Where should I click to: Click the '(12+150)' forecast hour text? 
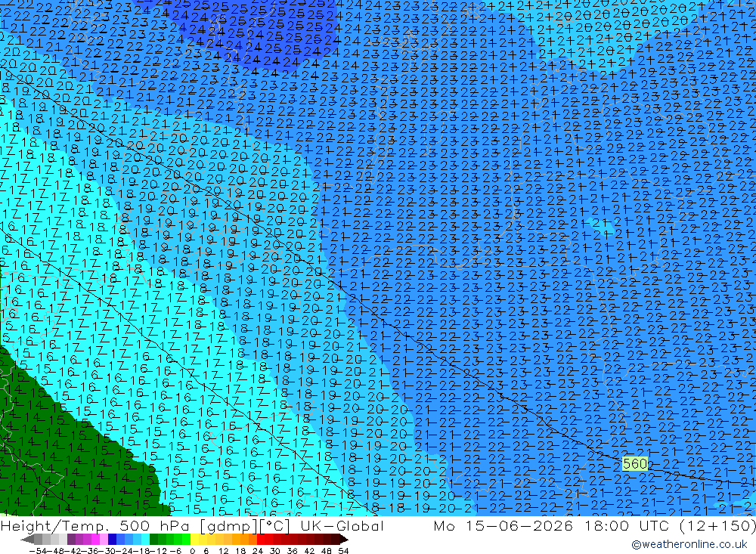point(718,525)
